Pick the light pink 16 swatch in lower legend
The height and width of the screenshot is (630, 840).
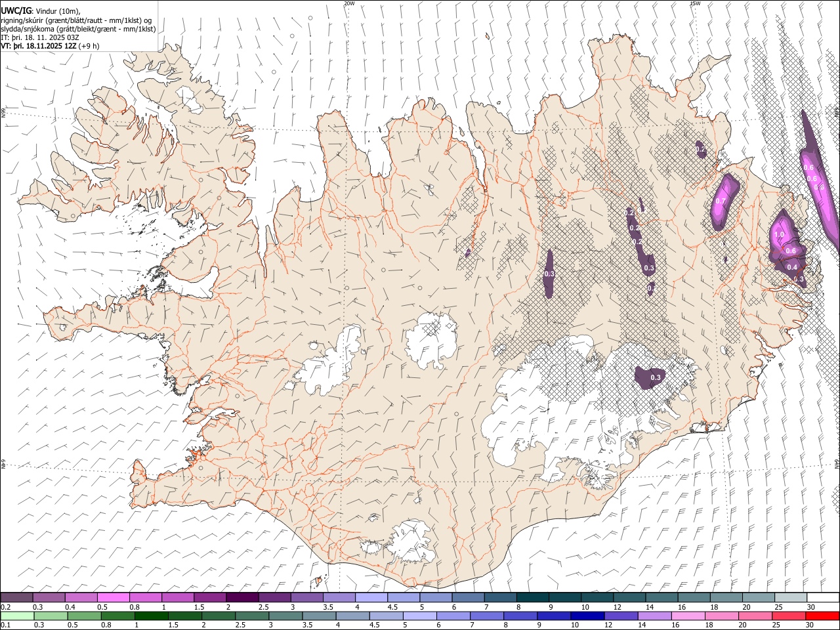pos(688,616)
